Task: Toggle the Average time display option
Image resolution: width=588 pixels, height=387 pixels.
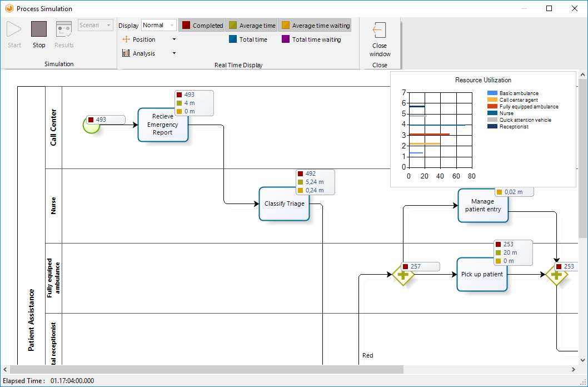Action: (251, 25)
